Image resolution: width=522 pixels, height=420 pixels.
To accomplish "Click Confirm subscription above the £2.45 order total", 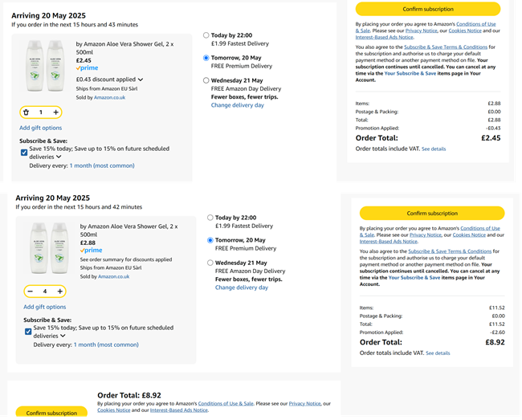I will tap(428, 9).
